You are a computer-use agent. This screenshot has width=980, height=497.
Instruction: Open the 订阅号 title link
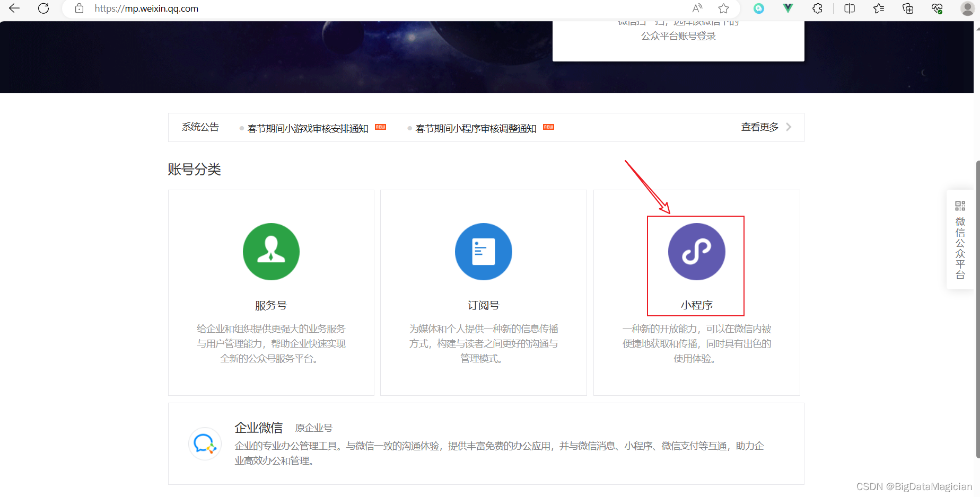click(x=484, y=305)
